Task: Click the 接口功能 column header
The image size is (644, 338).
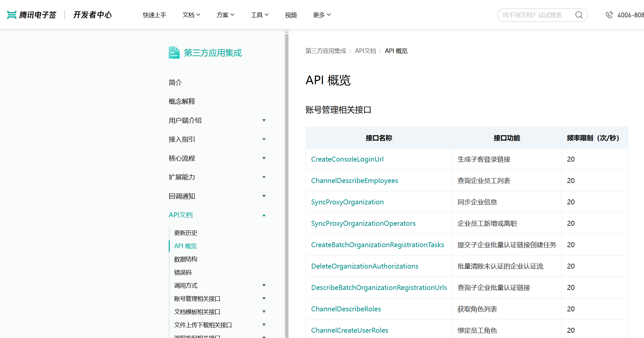Action: pyautogui.click(x=507, y=138)
